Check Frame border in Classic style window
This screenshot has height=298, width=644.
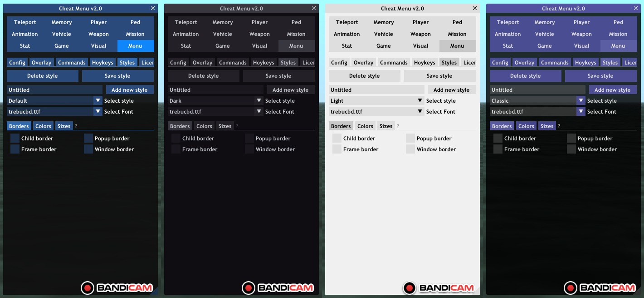[x=498, y=149]
